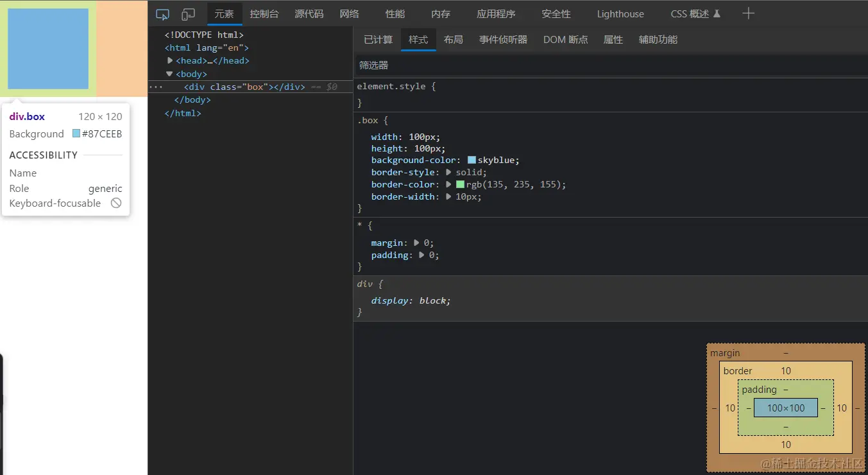Viewport: 868px width, 475px height.
Task: Click the .box selector text
Action: [368, 120]
